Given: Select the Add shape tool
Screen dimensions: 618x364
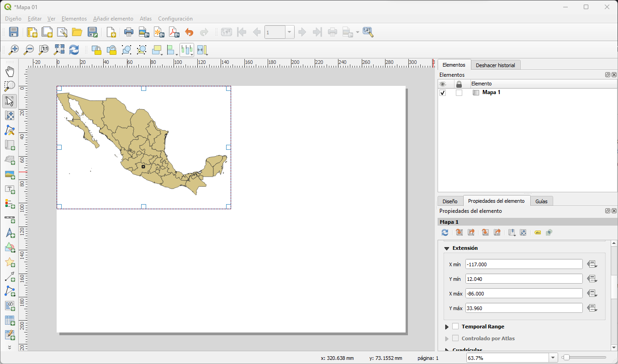Looking at the screenshot, I should coord(10,247).
